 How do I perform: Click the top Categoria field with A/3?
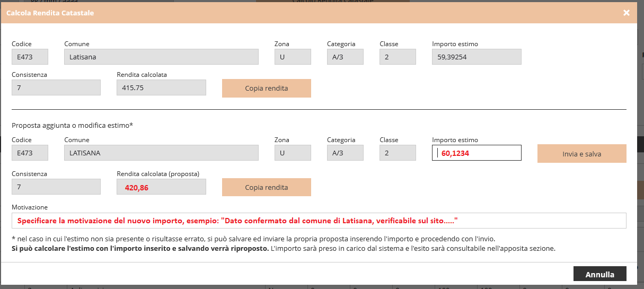coord(345,57)
